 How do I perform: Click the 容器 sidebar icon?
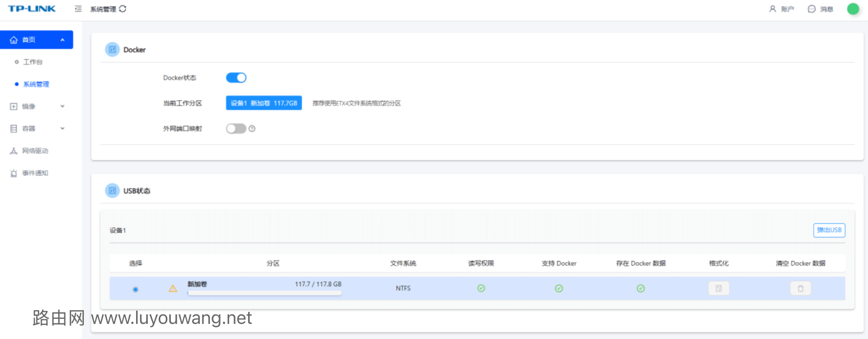point(14,128)
